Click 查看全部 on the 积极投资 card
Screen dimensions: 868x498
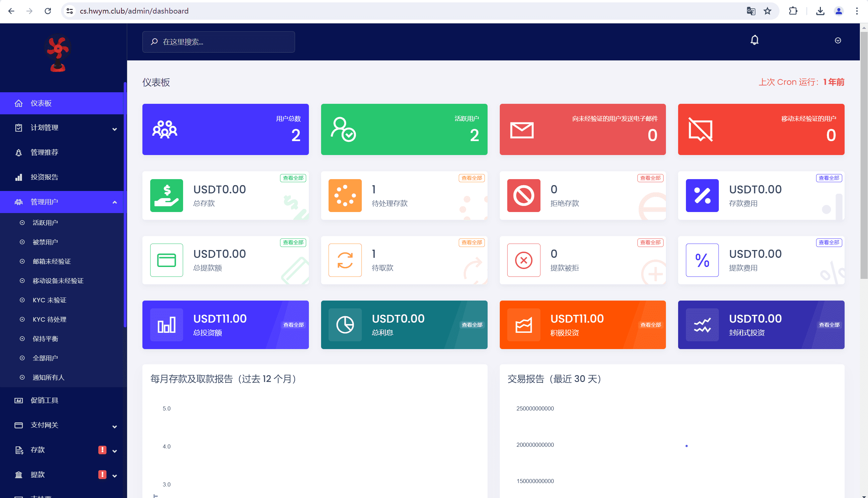[x=650, y=325]
